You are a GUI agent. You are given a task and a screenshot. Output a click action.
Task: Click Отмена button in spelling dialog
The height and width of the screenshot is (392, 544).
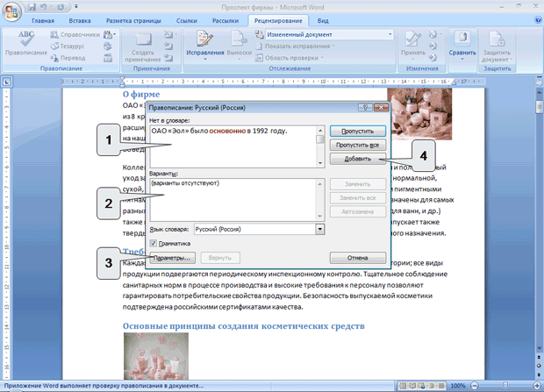click(358, 258)
